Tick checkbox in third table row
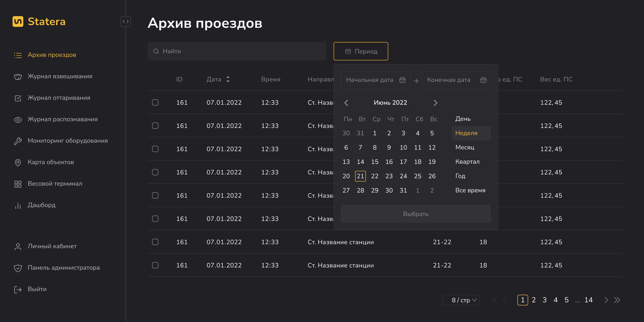The width and height of the screenshot is (644, 322). click(155, 149)
